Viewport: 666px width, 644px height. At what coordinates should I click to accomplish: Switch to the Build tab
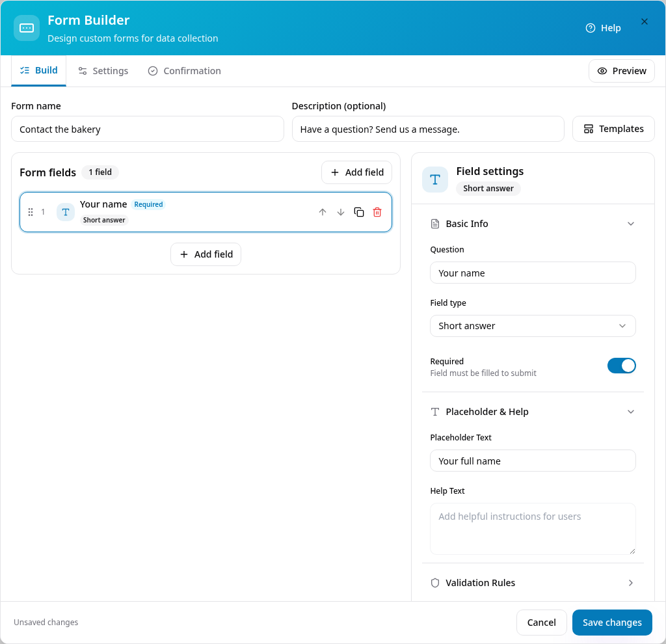38,70
